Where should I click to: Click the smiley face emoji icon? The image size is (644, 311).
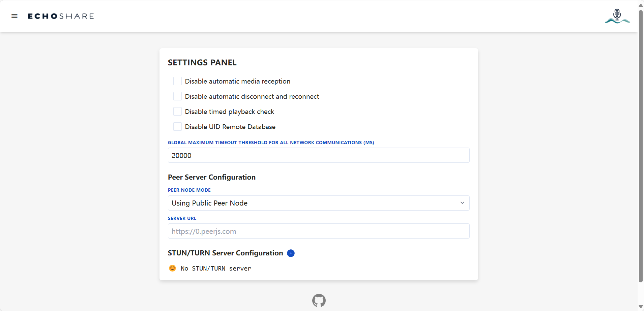pos(172,268)
